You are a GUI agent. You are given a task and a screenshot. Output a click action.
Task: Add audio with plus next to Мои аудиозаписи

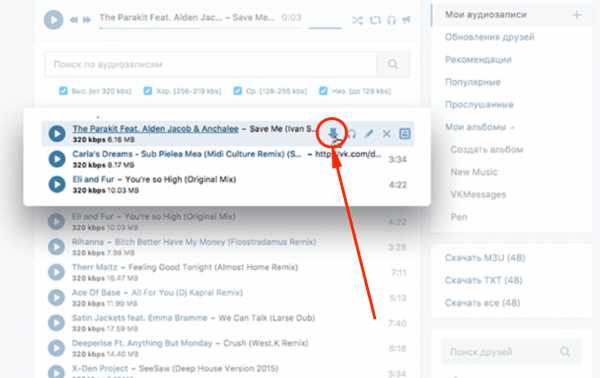(576, 15)
